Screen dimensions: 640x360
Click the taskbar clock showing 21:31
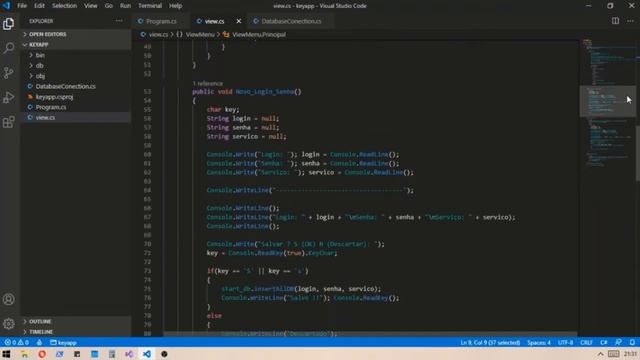(631, 354)
